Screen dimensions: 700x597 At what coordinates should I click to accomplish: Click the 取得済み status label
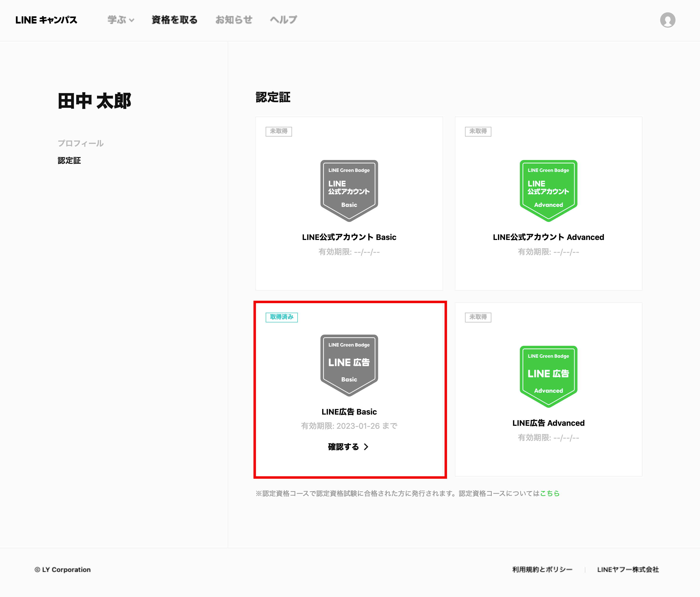[x=282, y=317]
